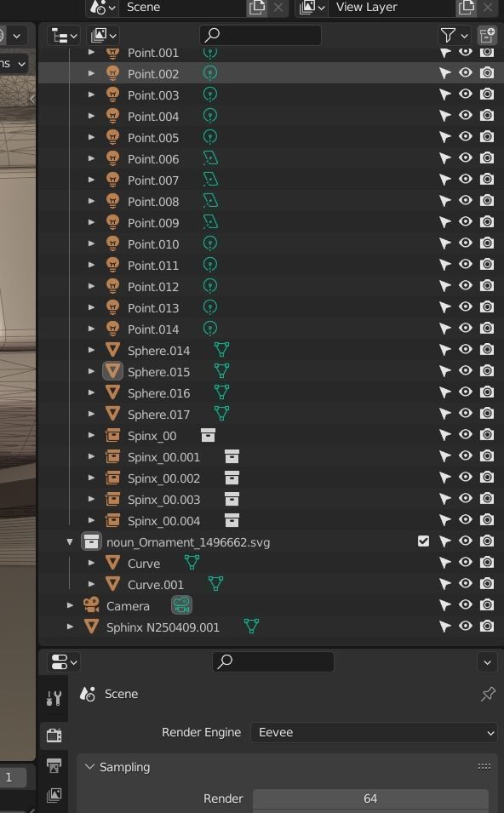Screen dimensions: 504x813
Task: Select the Sphinx N250409.001 object
Action: pyautogui.click(x=163, y=627)
